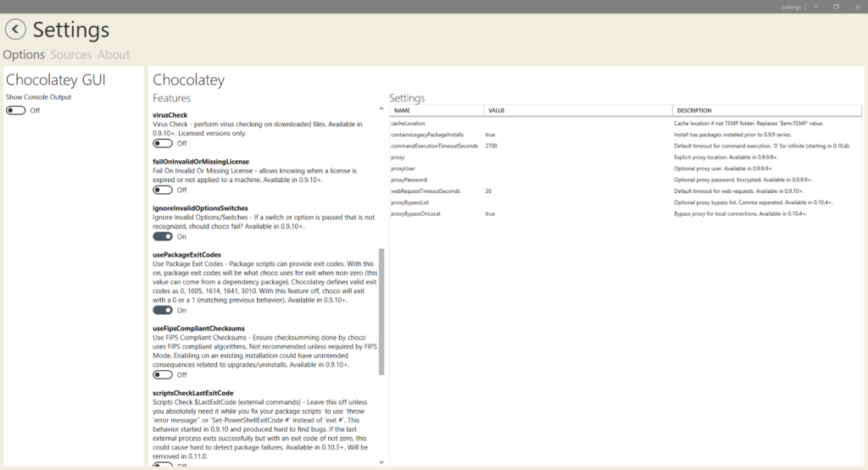The height and width of the screenshot is (470, 868).
Task: Disable the usePackageExitCodes toggle
Action: click(163, 310)
